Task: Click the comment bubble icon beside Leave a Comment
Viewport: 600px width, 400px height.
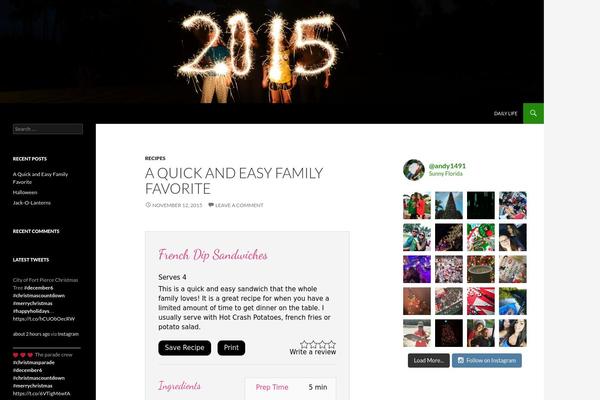Action: [211, 205]
